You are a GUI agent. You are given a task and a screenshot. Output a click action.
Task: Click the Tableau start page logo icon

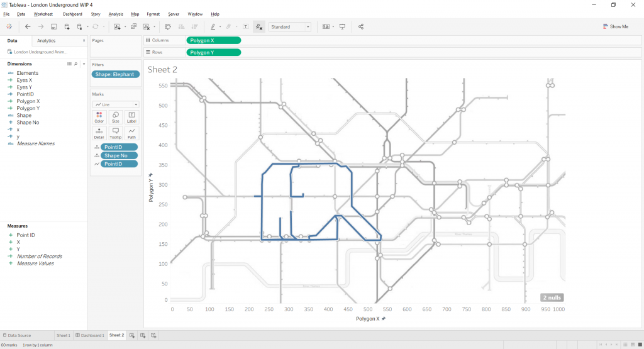pyautogui.click(x=9, y=26)
